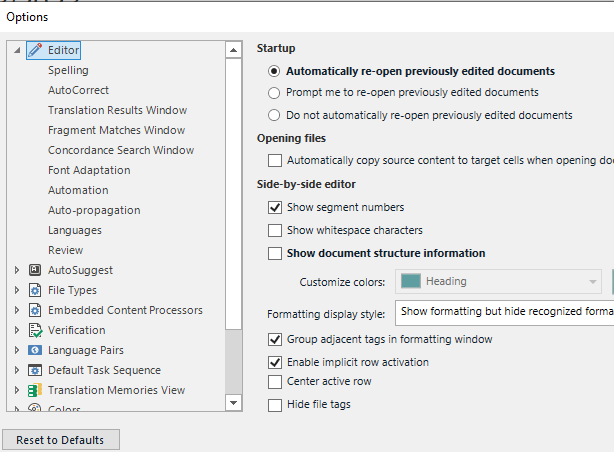Click the Verification tree label

[x=76, y=330]
